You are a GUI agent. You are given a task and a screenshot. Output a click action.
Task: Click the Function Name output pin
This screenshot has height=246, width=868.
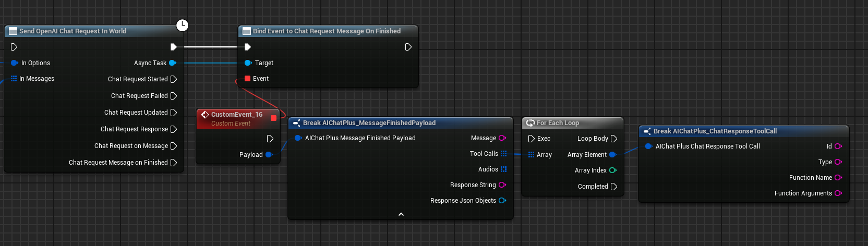point(838,178)
